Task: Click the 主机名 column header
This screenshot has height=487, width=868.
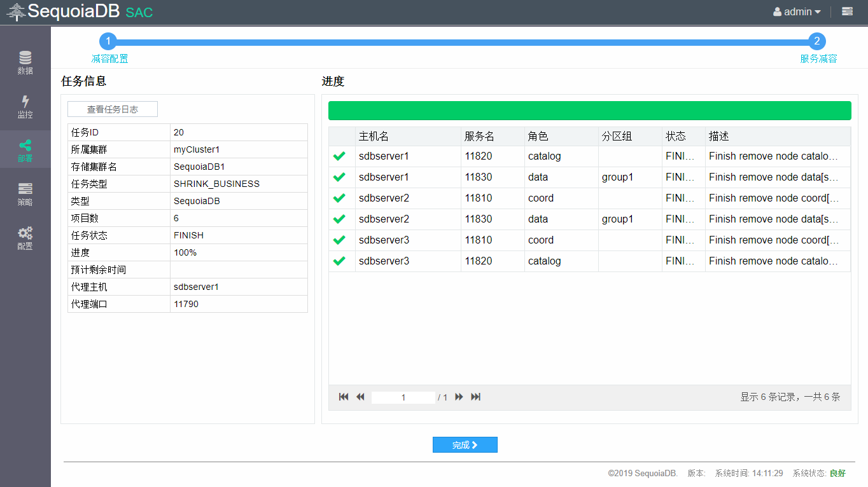Action: pyautogui.click(x=408, y=136)
